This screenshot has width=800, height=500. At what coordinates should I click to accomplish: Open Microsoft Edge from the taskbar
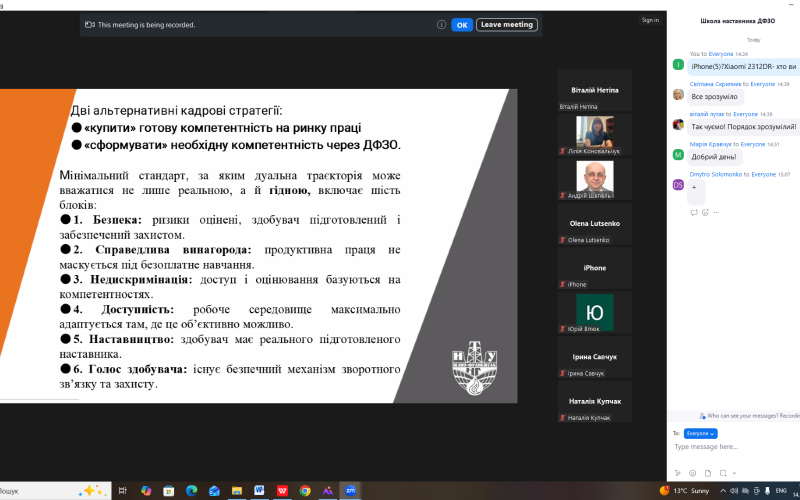tap(191, 491)
